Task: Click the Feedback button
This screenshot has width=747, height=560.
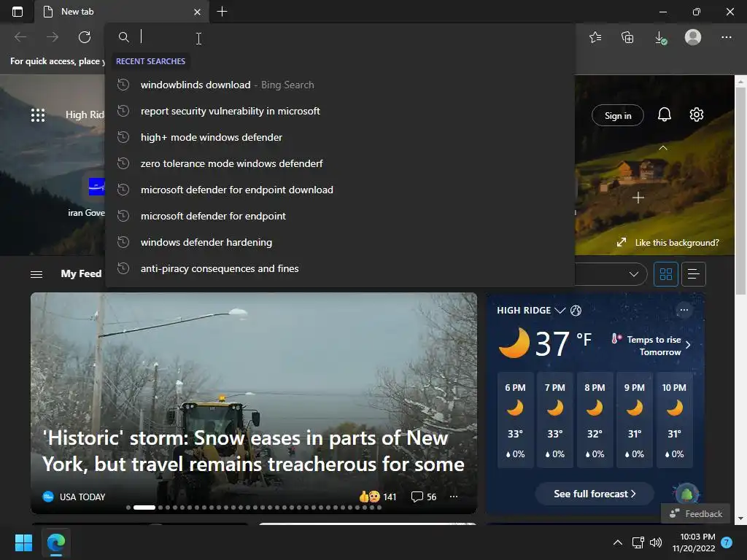Action: 695,514
